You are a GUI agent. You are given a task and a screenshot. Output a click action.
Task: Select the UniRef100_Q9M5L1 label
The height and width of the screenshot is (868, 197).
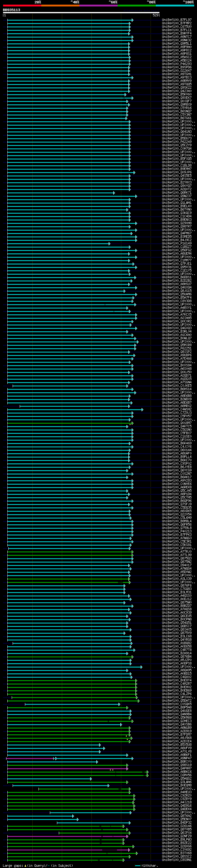(177, 44)
